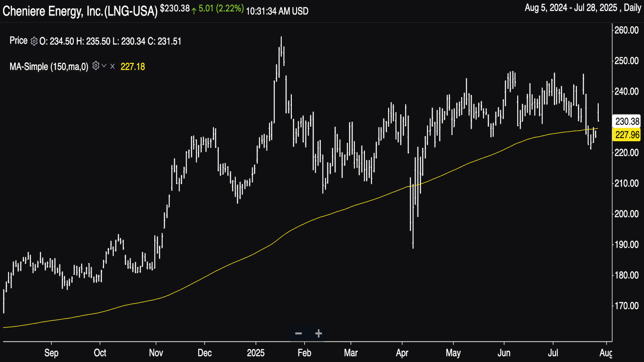Click the 180.00 price axis label

pos(627,275)
